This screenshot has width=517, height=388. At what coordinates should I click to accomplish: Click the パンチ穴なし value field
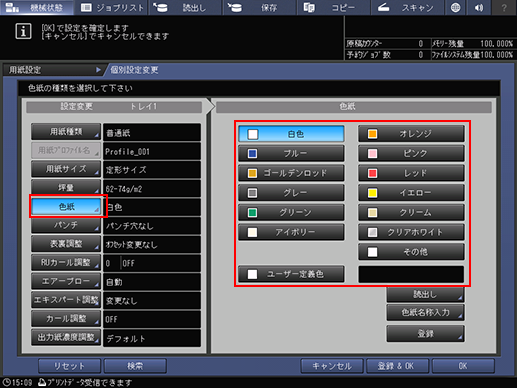(x=152, y=226)
